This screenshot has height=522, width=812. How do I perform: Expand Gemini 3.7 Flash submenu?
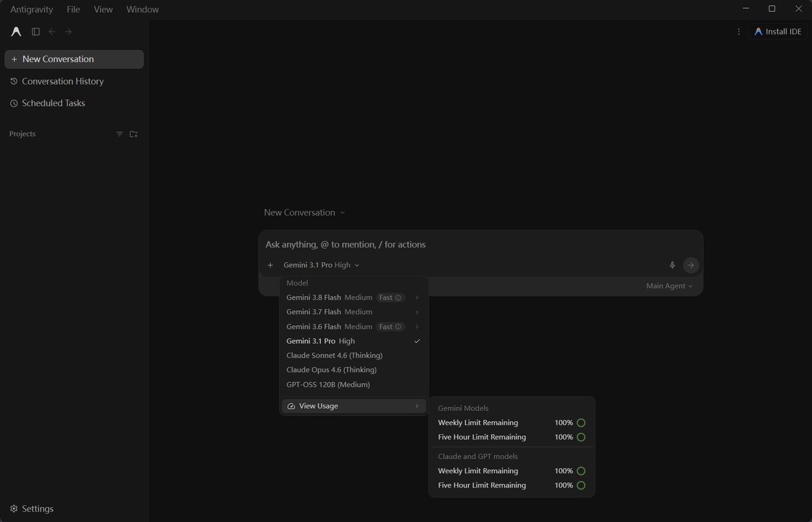coord(417,312)
